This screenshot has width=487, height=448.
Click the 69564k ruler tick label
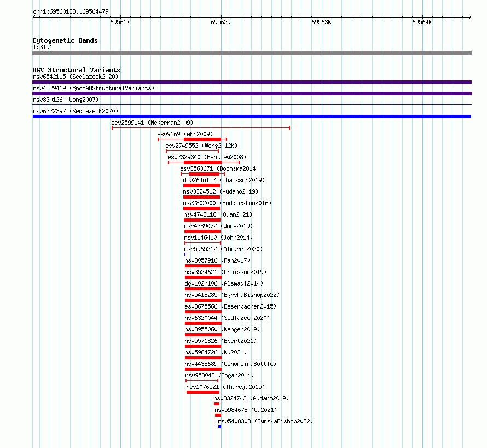point(422,22)
